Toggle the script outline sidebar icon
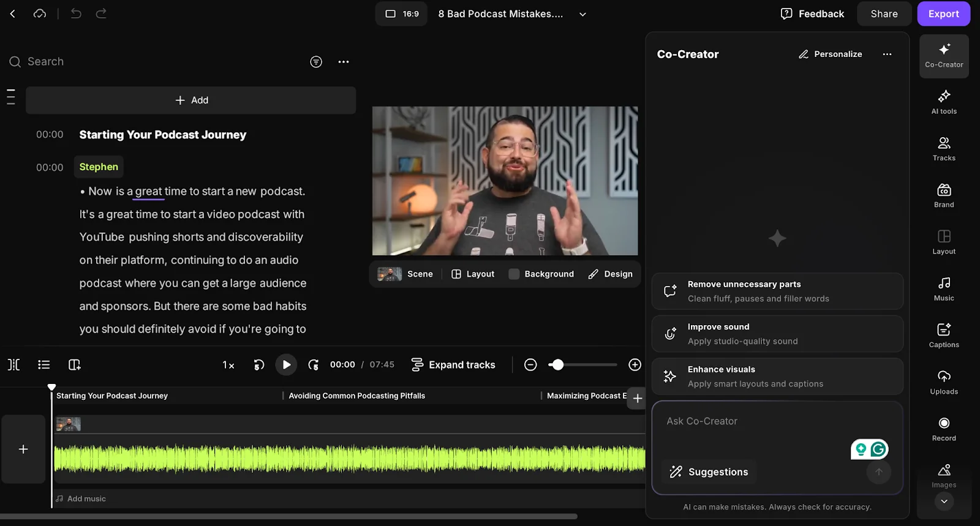Image resolution: width=980 pixels, height=526 pixels. click(x=11, y=97)
